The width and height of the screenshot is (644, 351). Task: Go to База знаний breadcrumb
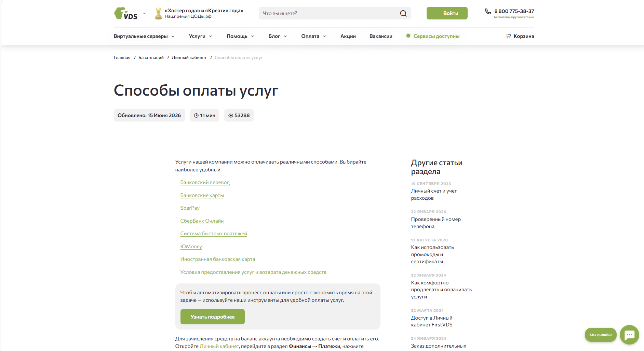pos(151,58)
